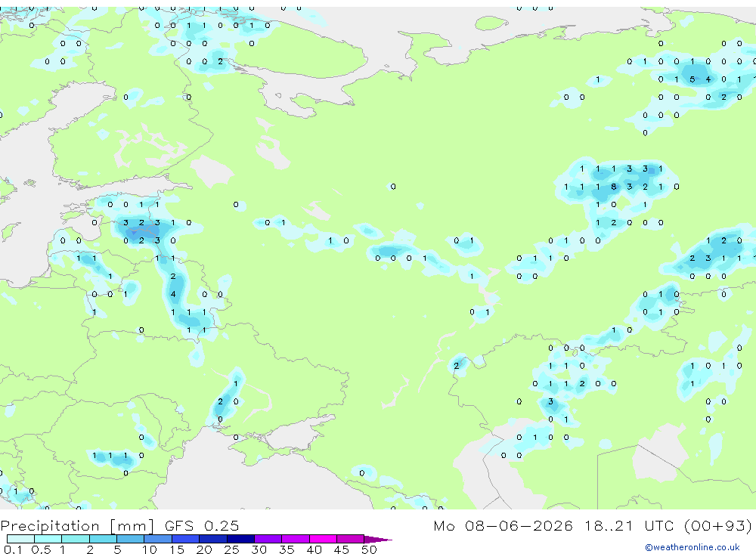Click the '18..21 UTC' time range text
Screen dimensions: 756x554
[631, 525]
